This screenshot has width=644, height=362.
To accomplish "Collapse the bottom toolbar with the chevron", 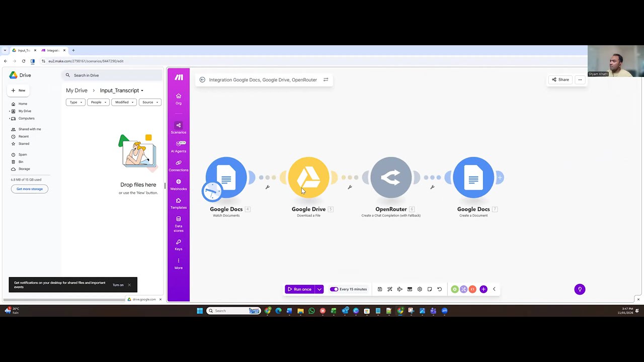I will coord(494,289).
